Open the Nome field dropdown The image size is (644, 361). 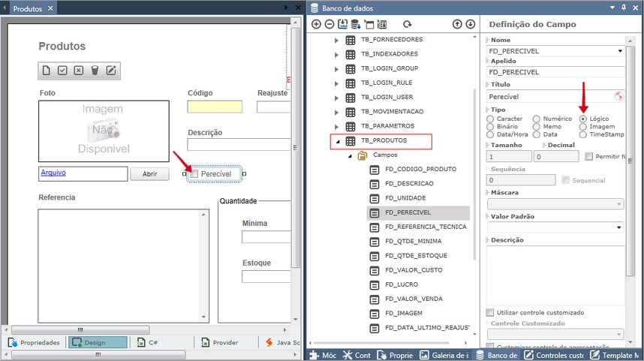619,51
